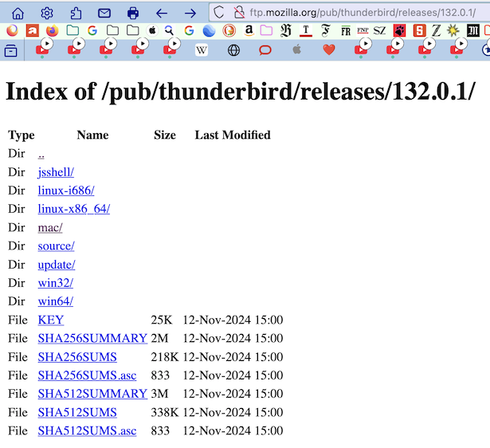Click the crossed-out padlock security icon
The width and height of the screenshot is (490, 448).
(239, 13)
